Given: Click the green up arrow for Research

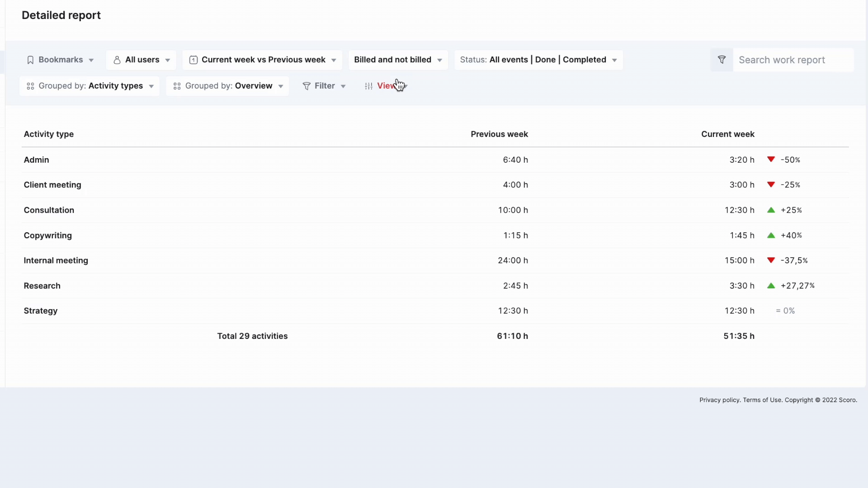Looking at the screenshot, I should (771, 286).
